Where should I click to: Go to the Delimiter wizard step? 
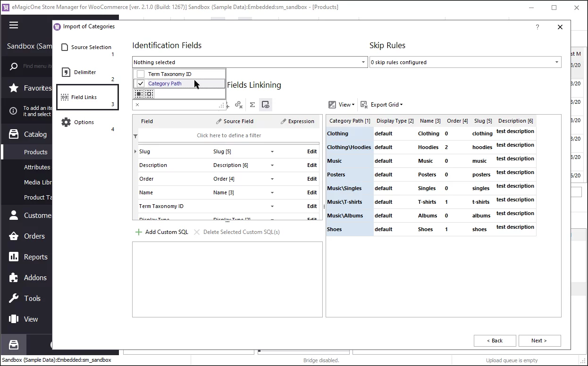(85, 72)
